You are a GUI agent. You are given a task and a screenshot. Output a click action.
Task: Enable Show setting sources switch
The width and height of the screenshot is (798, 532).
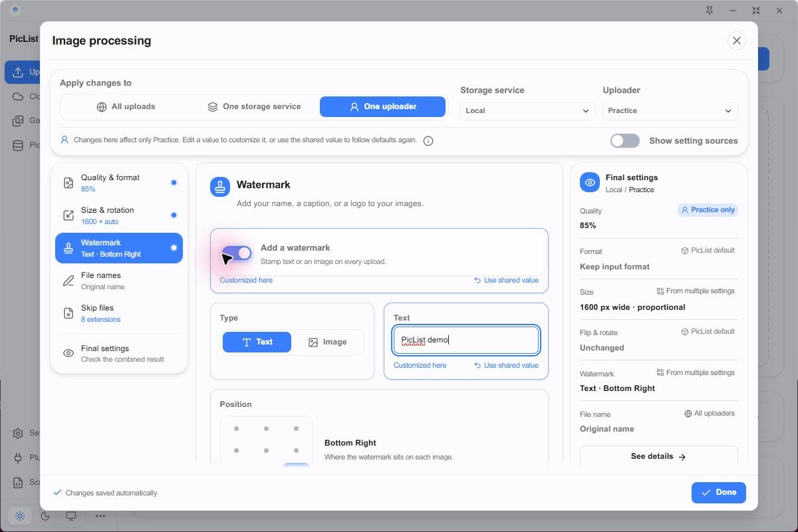point(625,140)
